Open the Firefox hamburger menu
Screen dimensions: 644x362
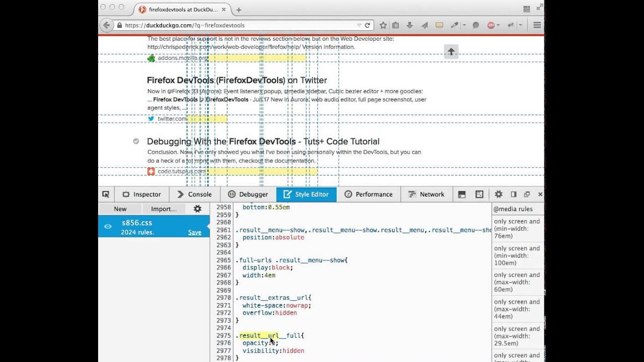click(x=537, y=25)
